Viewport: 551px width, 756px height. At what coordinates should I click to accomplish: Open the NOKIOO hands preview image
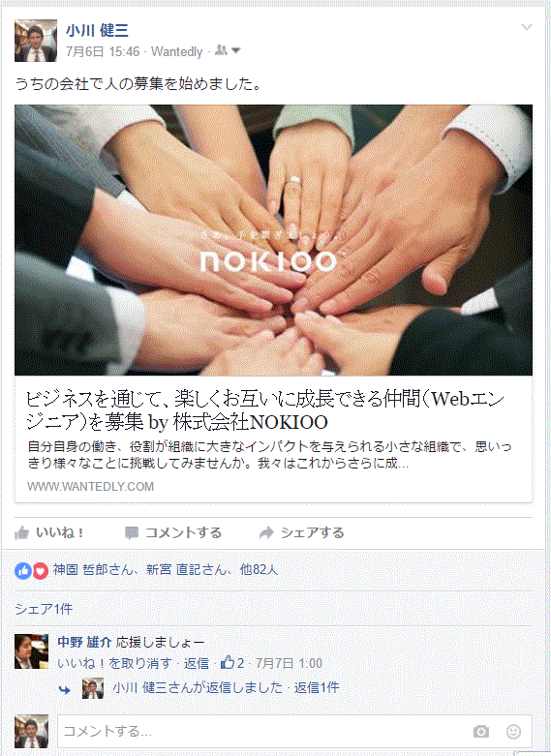point(274,240)
